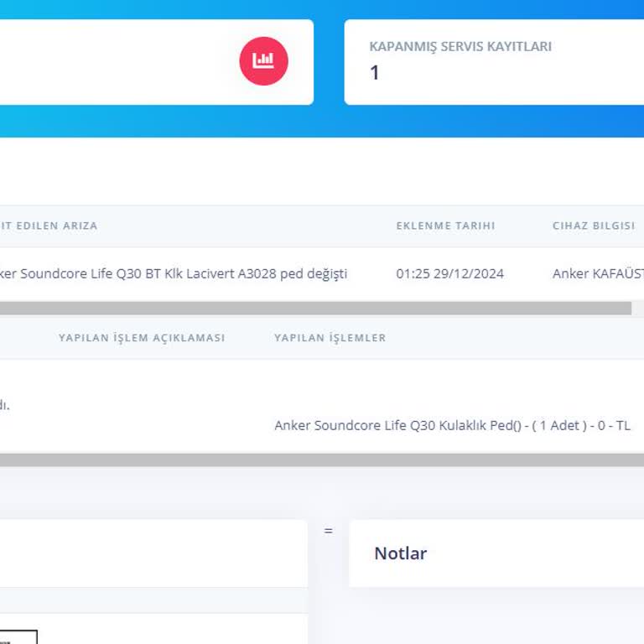Viewport: 644px width, 644px height.
Task: Select the Kulaklık Ped 1 Adet entry
Action: (x=452, y=425)
